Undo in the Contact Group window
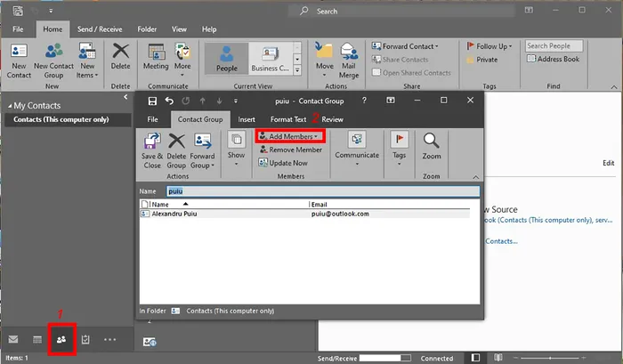Viewport: 623px width, 364px height. click(x=169, y=101)
